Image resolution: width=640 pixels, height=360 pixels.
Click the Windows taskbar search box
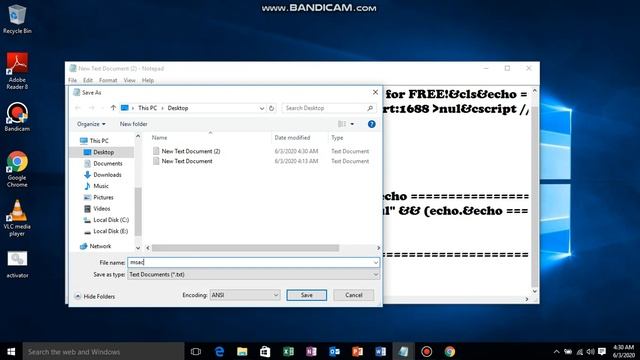point(103,351)
